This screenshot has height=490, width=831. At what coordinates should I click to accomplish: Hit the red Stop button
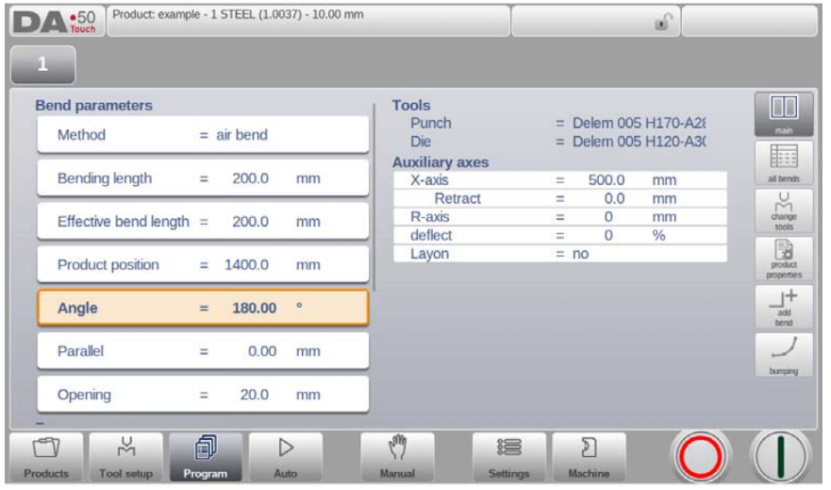[x=700, y=457]
